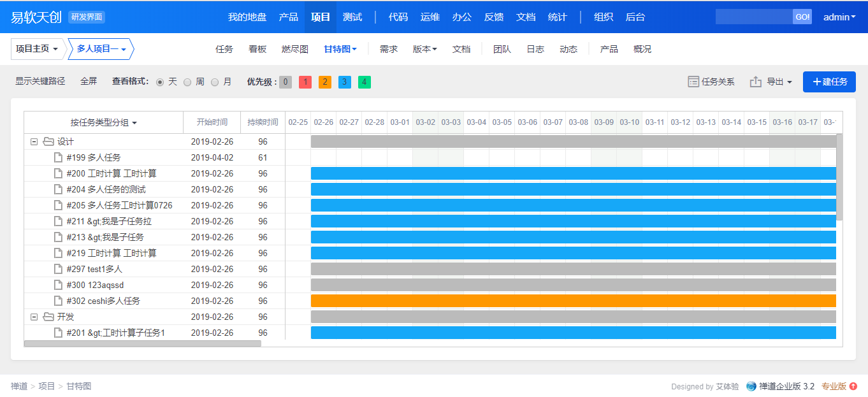
Task: Click the 显示关键路径 link
Action: (40, 82)
